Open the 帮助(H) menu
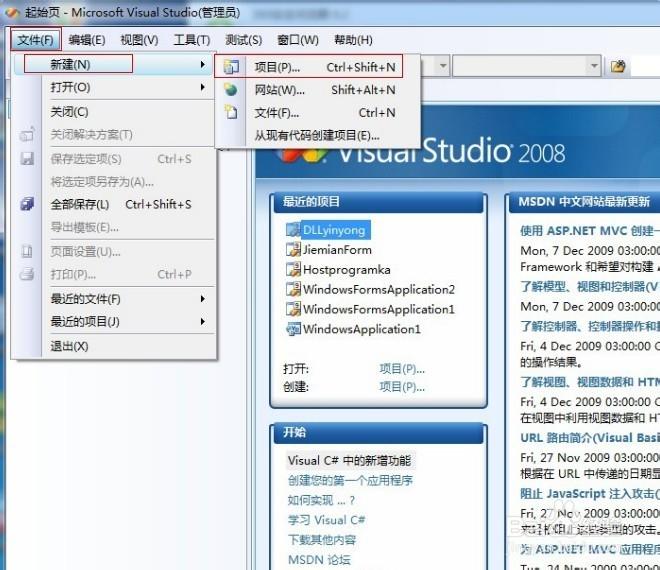 (x=353, y=40)
